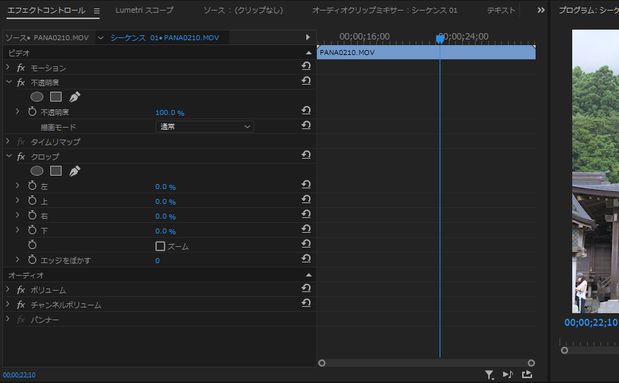Click current timecode 00;00;22;10 at bottom left
Viewport: 619px width, 383px height.
[x=19, y=375]
